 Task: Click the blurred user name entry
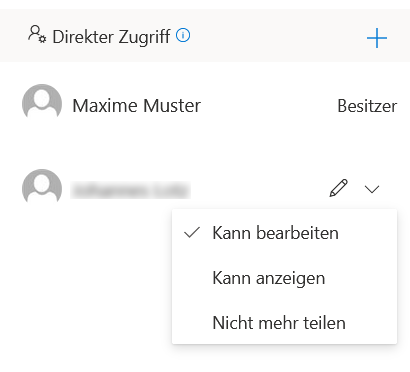(x=130, y=190)
